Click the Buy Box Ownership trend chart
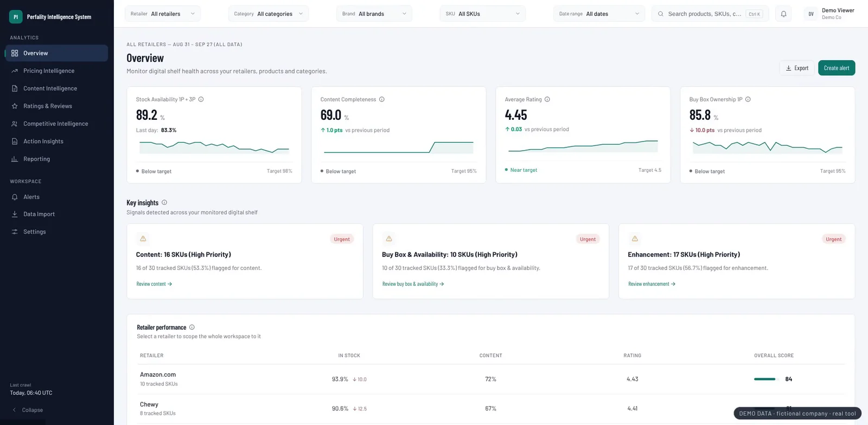Image resolution: width=868 pixels, height=425 pixels. point(768,147)
